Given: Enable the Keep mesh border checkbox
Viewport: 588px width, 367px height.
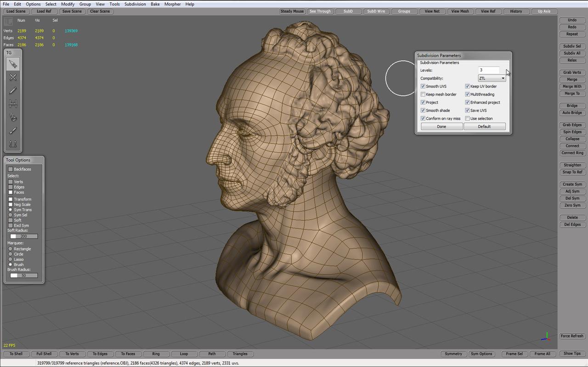Looking at the screenshot, I should click(423, 94).
